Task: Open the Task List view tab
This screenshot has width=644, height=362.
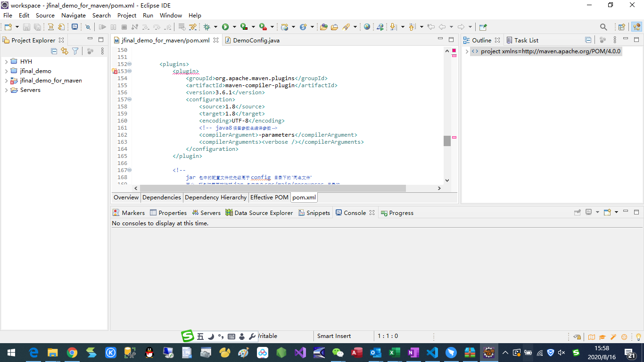Action: 522,40
